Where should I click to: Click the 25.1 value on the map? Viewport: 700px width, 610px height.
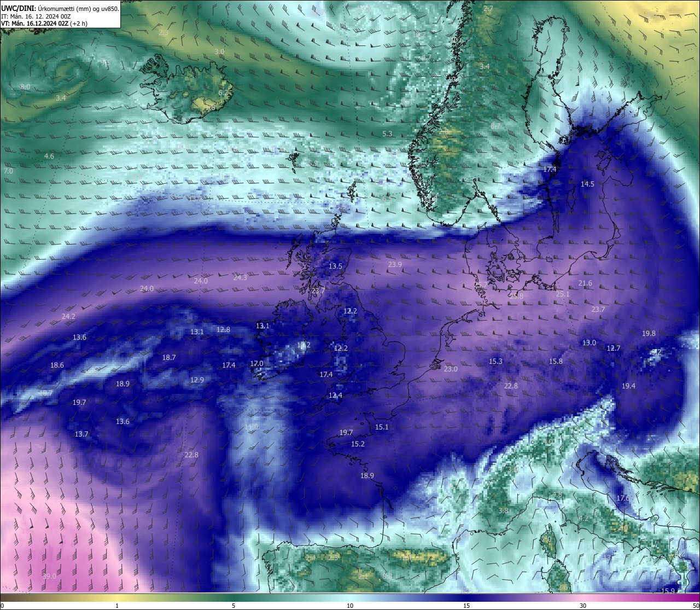[x=563, y=294]
